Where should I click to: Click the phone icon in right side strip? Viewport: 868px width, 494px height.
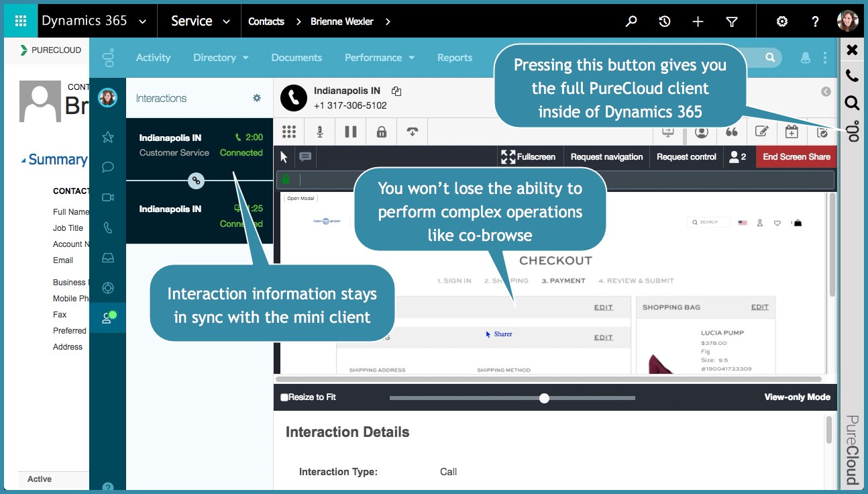point(852,76)
